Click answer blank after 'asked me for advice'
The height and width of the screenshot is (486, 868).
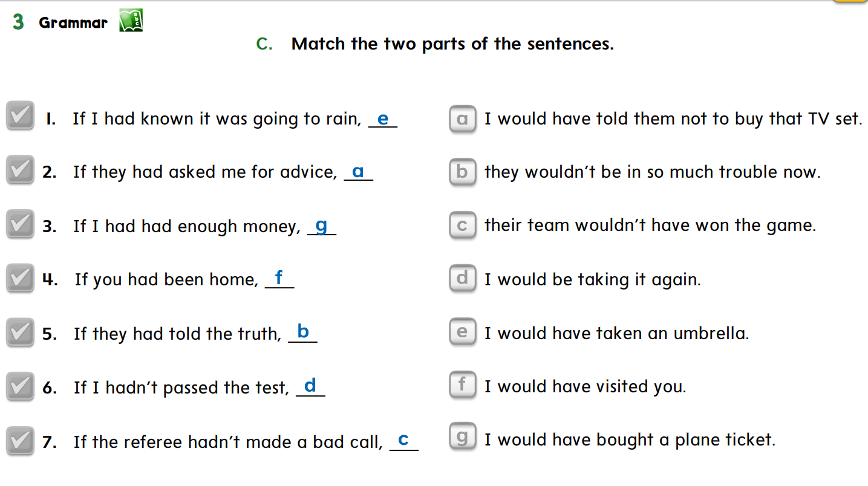[x=358, y=172]
